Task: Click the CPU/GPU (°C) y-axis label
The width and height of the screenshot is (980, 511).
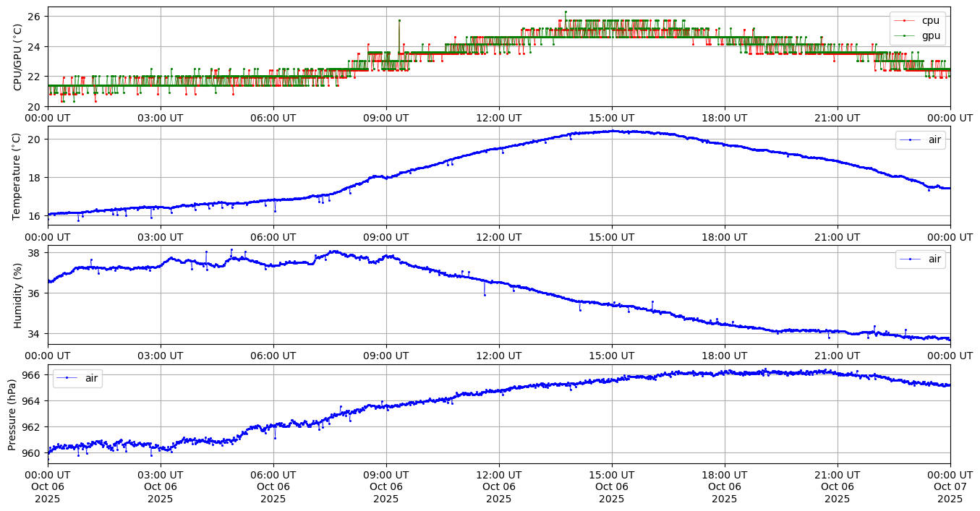Action: click(18, 57)
